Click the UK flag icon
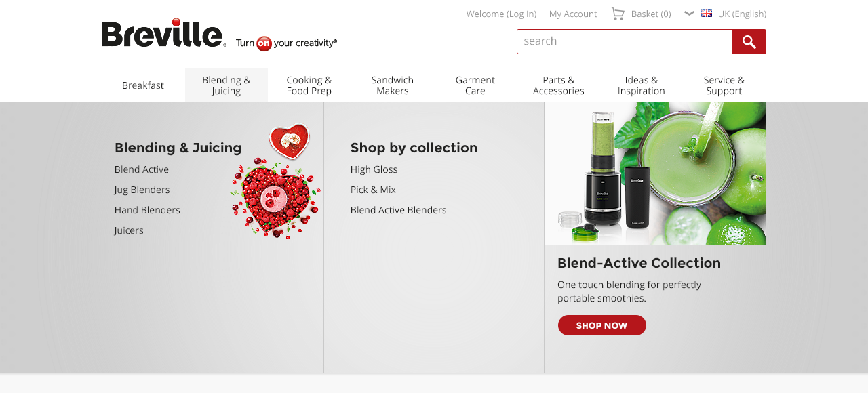 [707, 14]
